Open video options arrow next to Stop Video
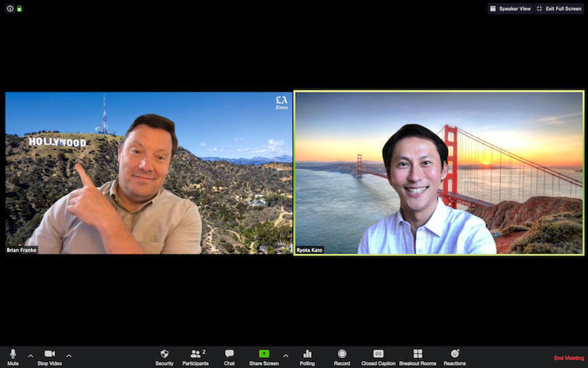This screenshot has height=368, width=588. tap(69, 356)
